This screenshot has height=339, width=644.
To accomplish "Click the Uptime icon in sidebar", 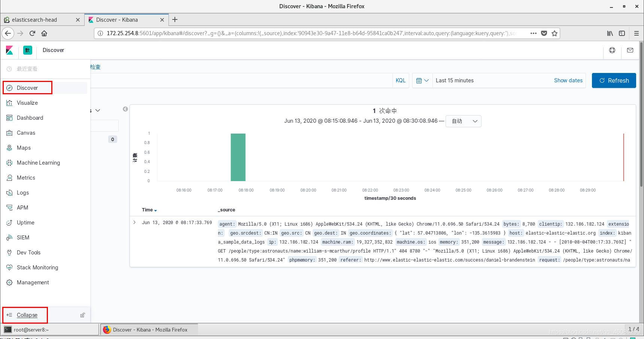I will 9,223.
